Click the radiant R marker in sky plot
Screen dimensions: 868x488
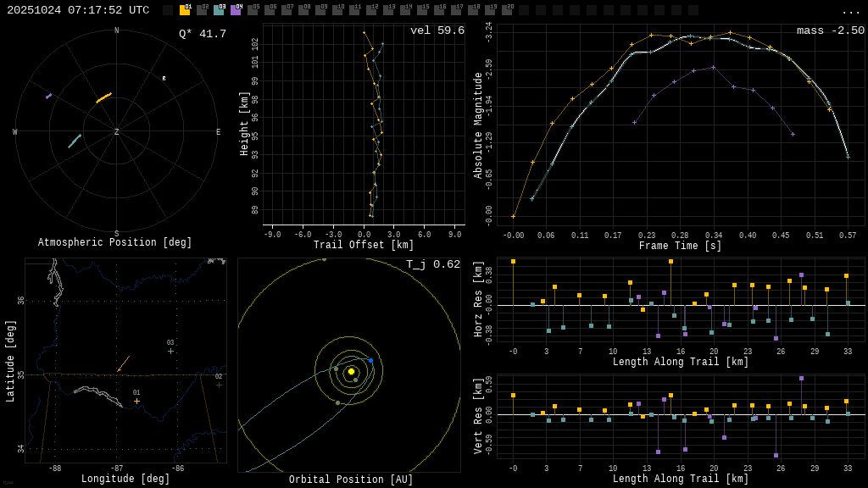pyautogui.click(x=164, y=79)
